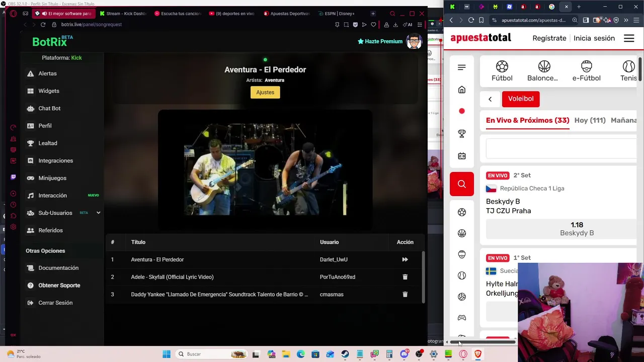644x362 pixels.
Task: Switch to deportes en vivo YouTube tab
Action: 232,14
